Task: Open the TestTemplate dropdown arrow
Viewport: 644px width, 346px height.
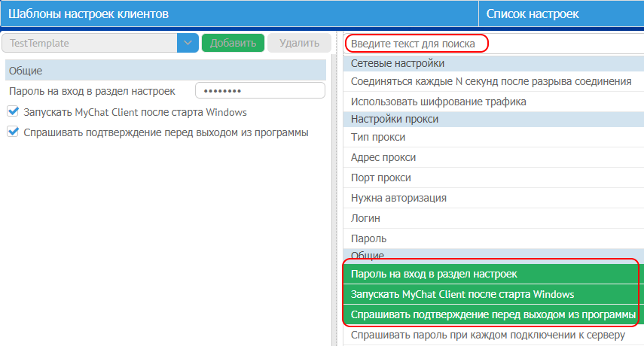Action: point(188,44)
